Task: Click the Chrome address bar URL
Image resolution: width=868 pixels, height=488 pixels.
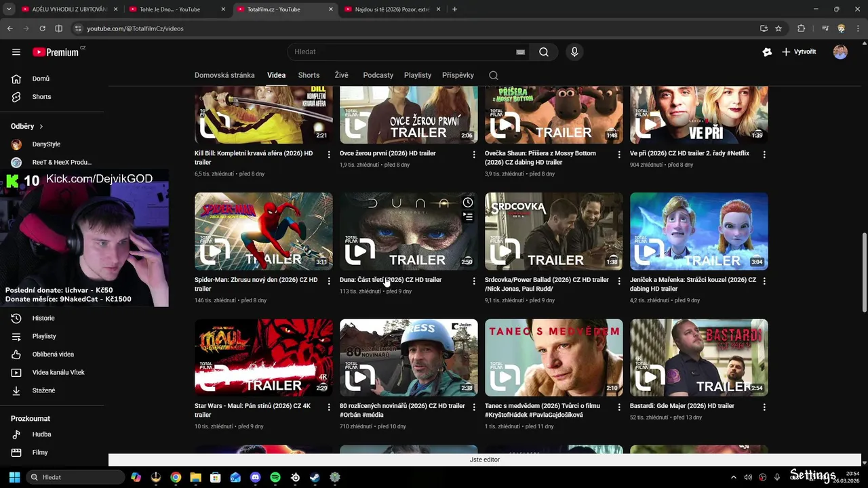Action: [135, 28]
